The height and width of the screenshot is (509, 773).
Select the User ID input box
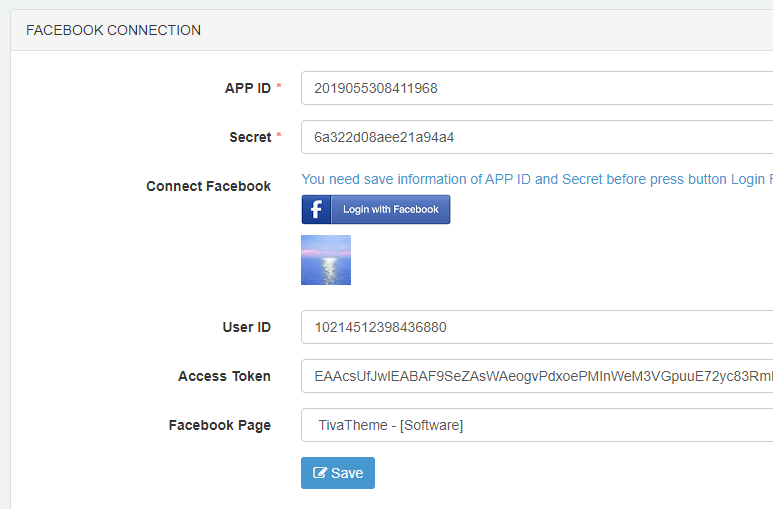[x=537, y=327]
